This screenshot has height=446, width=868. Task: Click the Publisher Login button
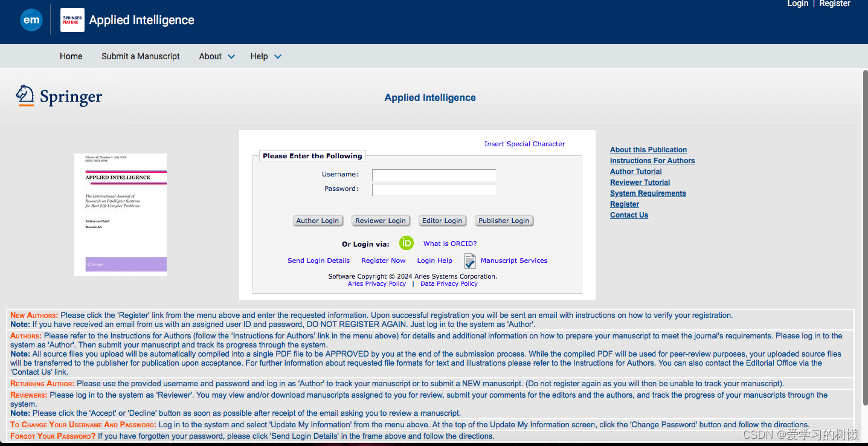pos(504,221)
